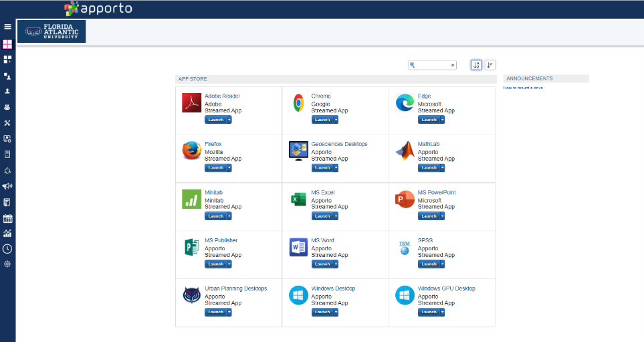Click the SPSS app icon
Screen dimensions: 644x342
click(405, 248)
